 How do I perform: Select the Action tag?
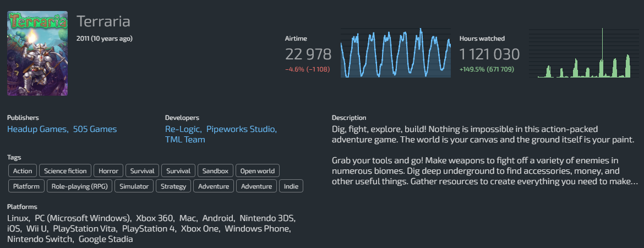pyautogui.click(x=23, y=171)
